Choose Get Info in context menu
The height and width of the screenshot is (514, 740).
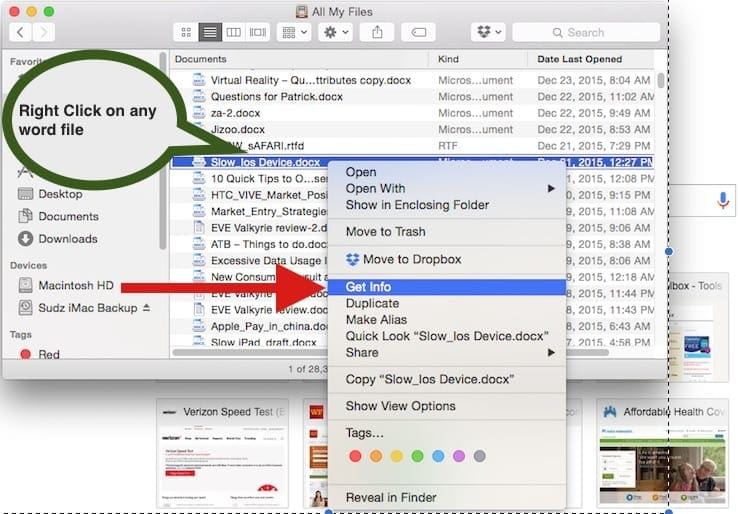coord(446,287)
